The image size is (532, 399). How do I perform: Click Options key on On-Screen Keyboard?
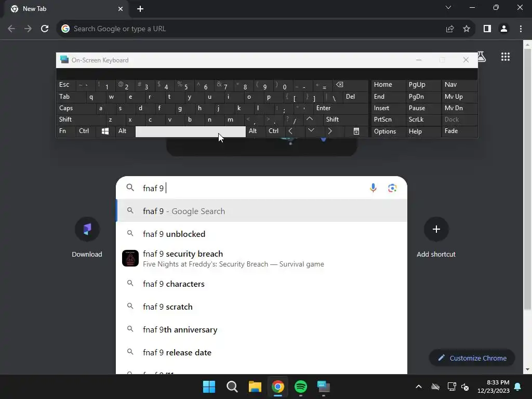pyautogui.click(x=388, y=131)
